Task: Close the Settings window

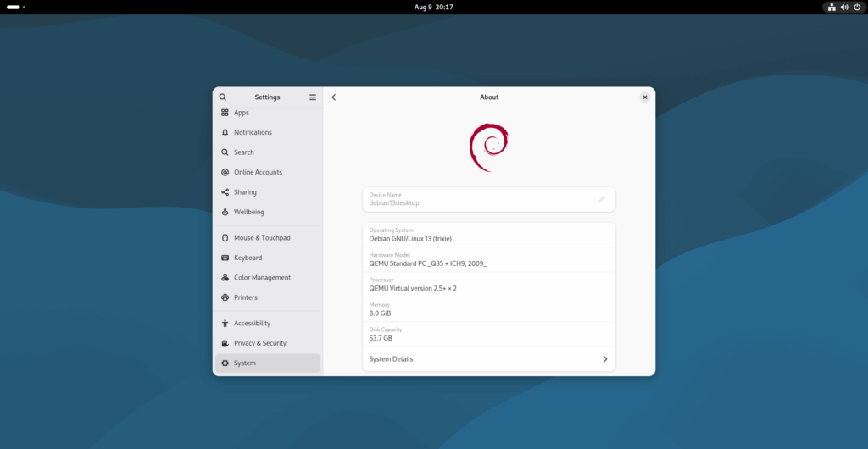Action: coord(644,97)
